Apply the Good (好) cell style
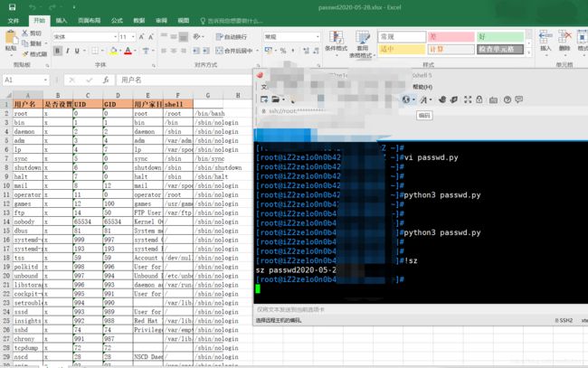This screenshot has height=368, width=588. tap(500, 37)
